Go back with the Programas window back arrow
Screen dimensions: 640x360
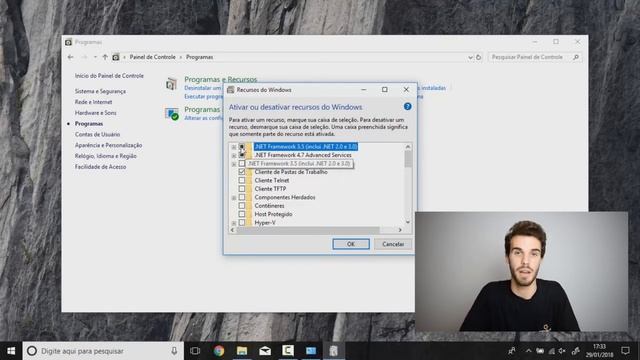point(71,57)
